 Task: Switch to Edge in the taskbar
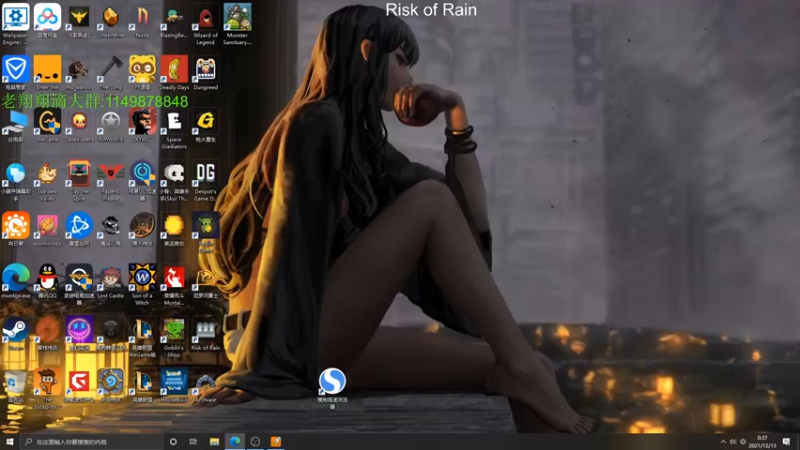point(235,441)
